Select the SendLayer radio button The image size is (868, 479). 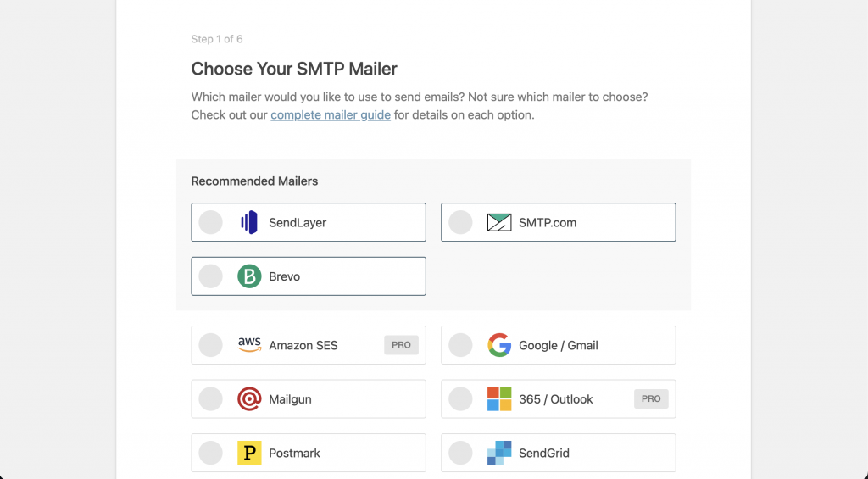pyautogui.click(x=210, y=222)
